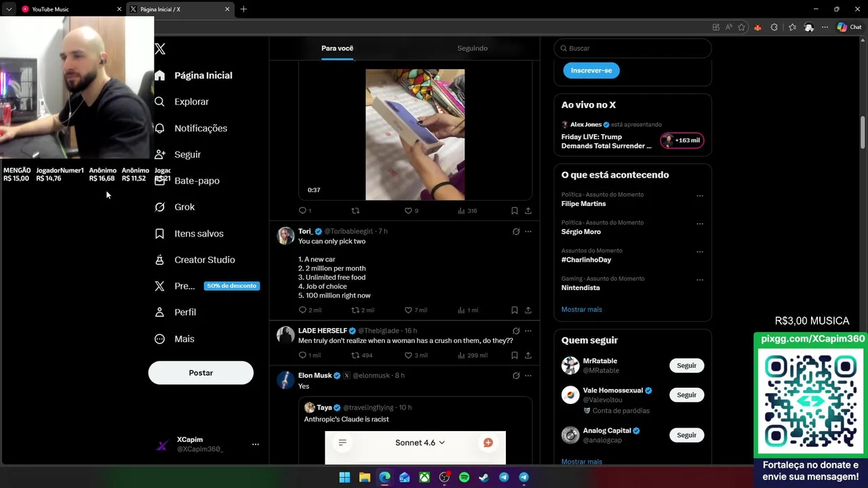Open Itens salvos bookmarks
Screen dimensions: 868x488
click(189, 234)
